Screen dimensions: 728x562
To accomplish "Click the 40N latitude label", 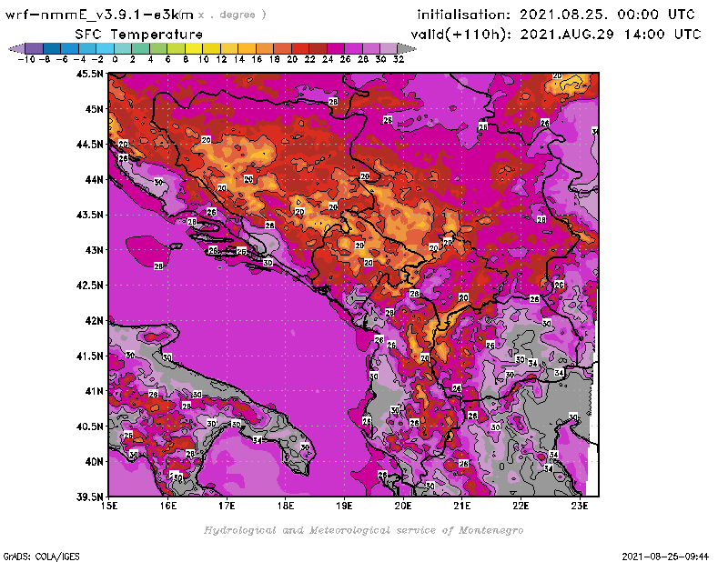I will (94, 462).
